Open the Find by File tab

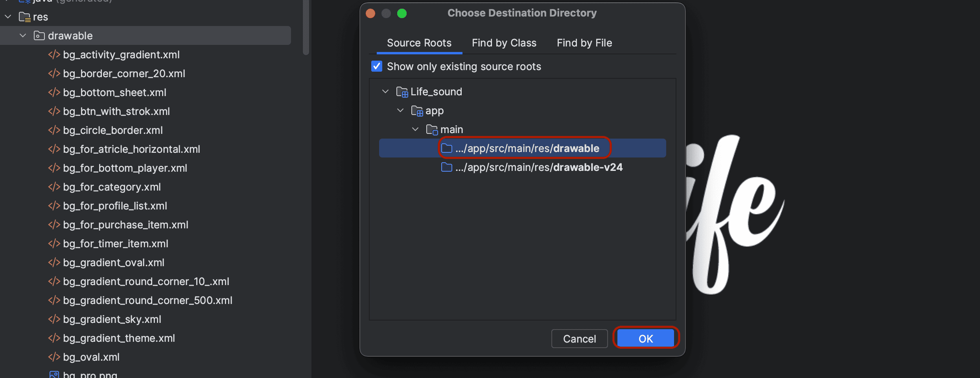click(x=584, y=43)
